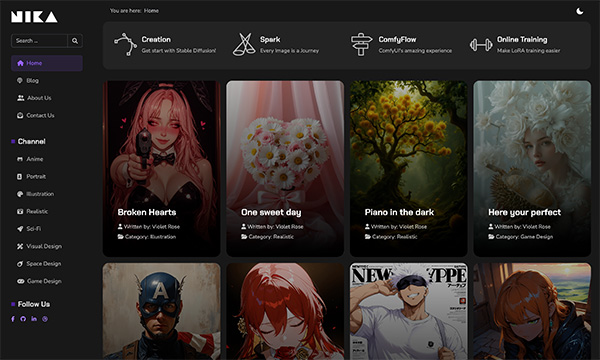This screenshot has height=360, width=600.
Task: Click the Contact Us envelope icon
Action: coord(20,115)
